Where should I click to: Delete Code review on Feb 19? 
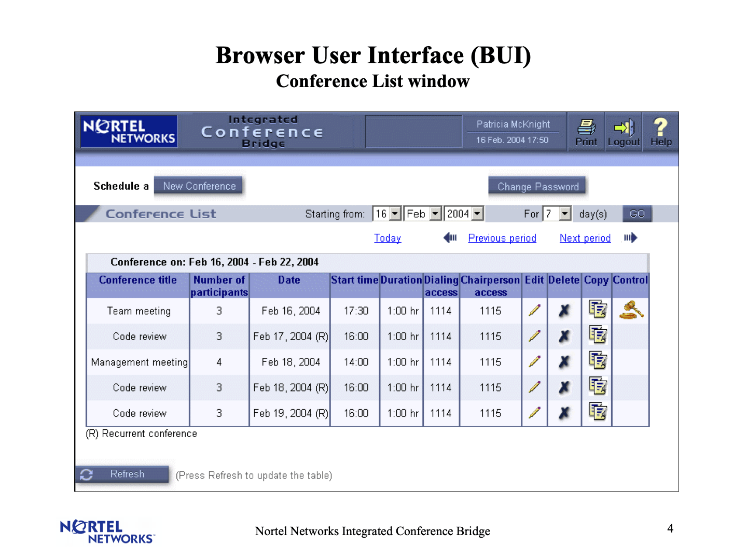[564, 413]
